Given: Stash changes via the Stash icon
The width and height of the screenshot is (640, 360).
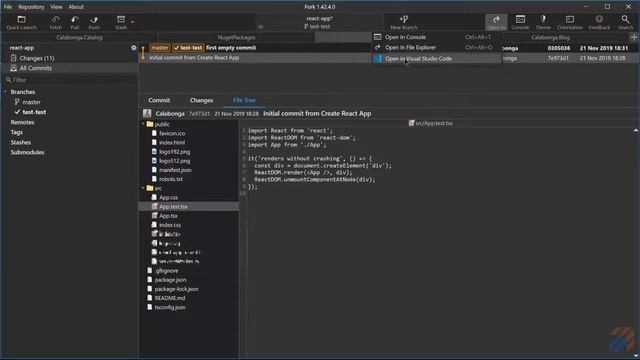Looking at the screenshot, I should pos(121,22).
